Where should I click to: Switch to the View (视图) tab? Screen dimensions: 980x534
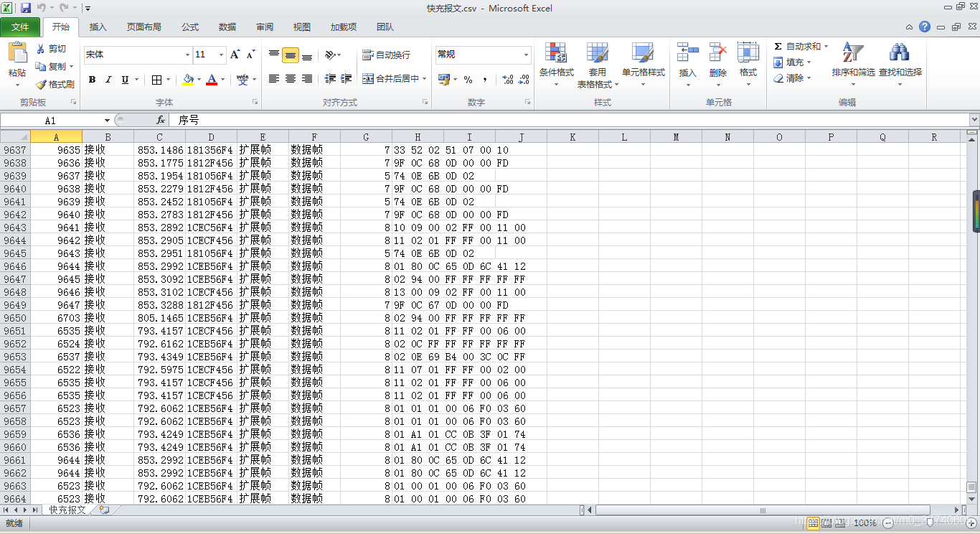click(x=302, y=27)
